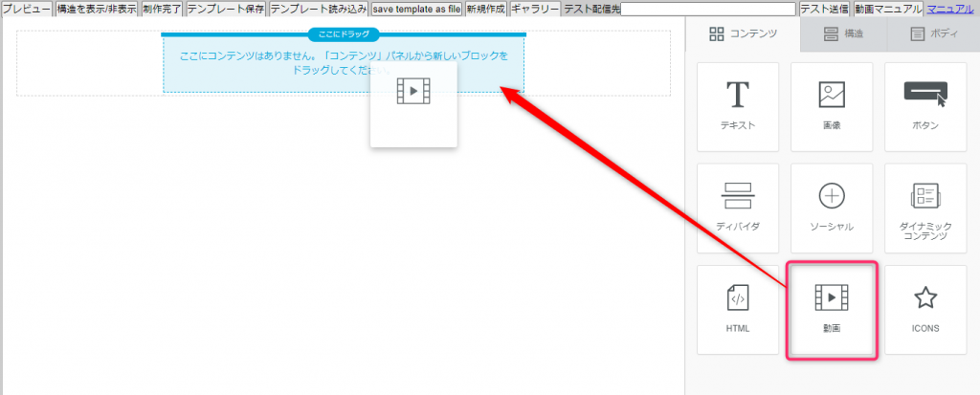Screen dimensions: 980x395
Task: Select the テキスト (Text) content block
Action: coord(738,107)
